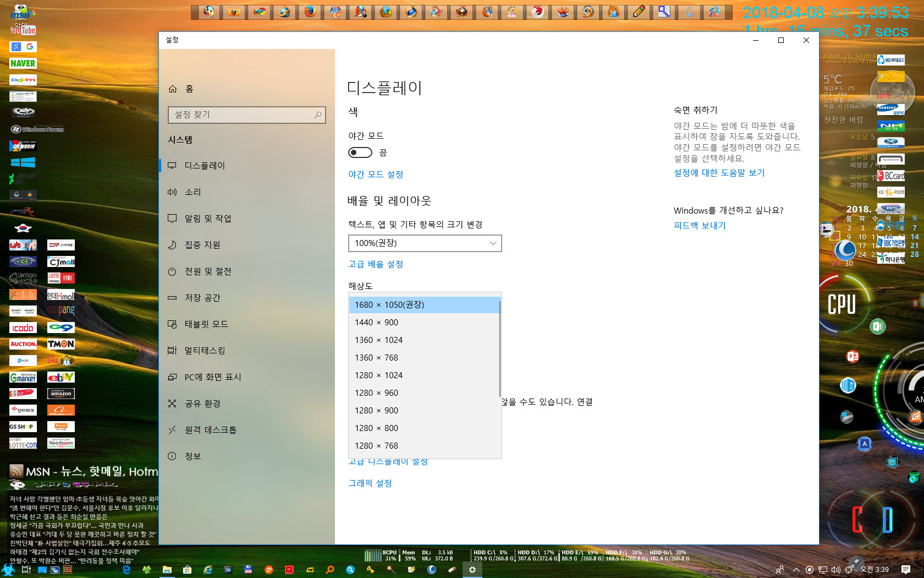Open the 야간 모드 설정 link

tap(376, 175)
